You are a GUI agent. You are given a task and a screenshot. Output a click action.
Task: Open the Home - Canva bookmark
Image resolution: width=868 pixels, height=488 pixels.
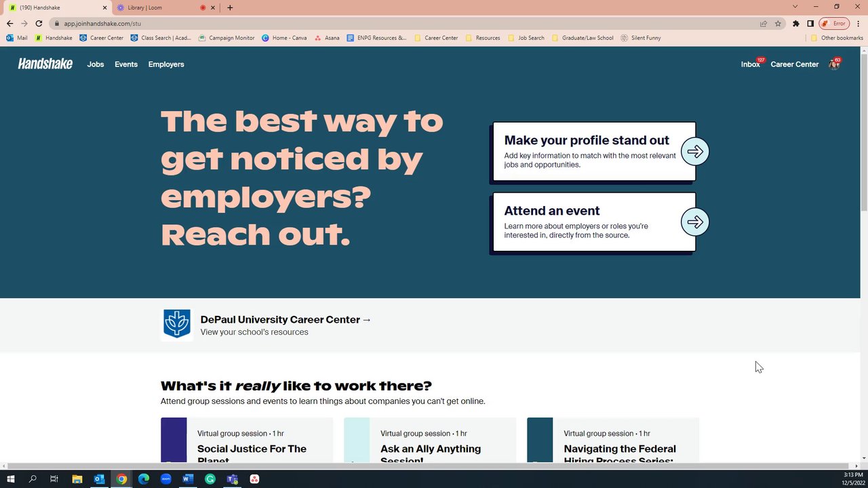[284, 38]
